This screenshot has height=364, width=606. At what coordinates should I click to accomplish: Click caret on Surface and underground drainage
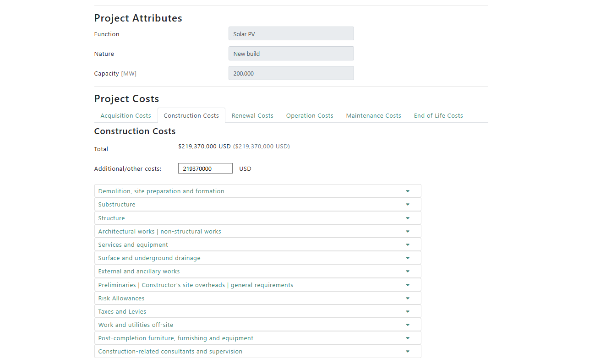pos(407,258)
